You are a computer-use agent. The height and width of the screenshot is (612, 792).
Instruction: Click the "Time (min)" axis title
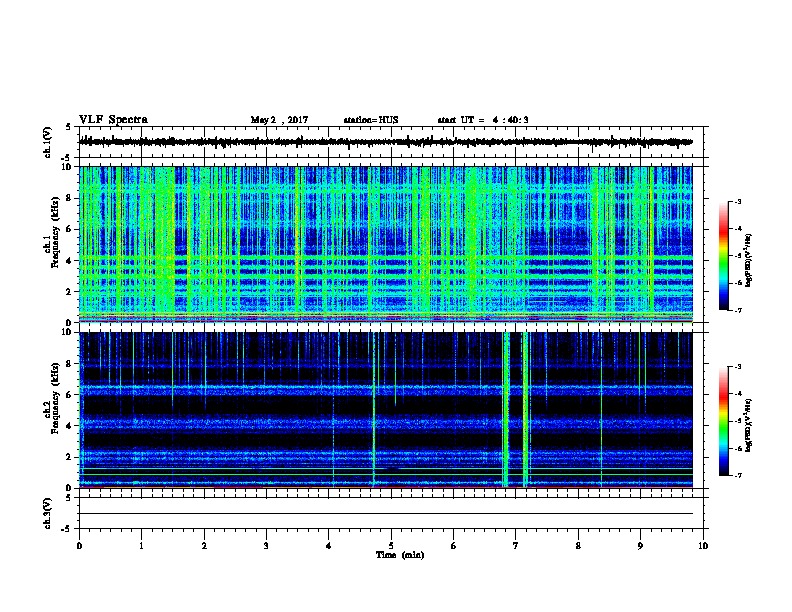400,555
